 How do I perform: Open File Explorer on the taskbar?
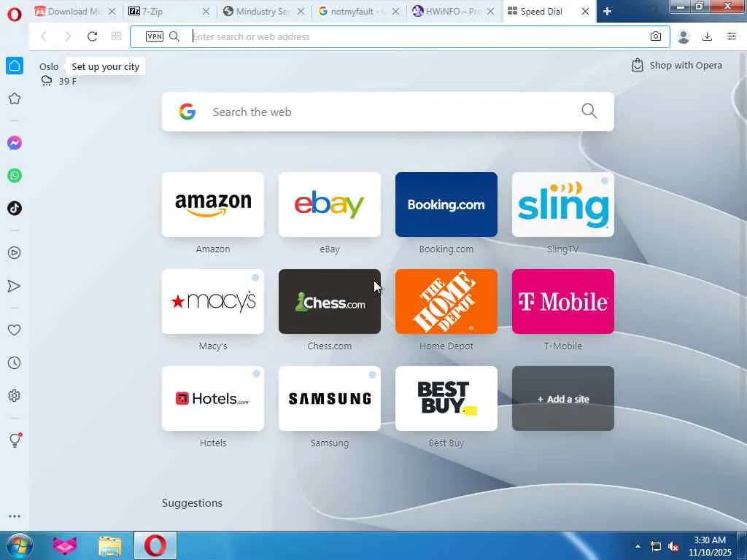[110, 545]
